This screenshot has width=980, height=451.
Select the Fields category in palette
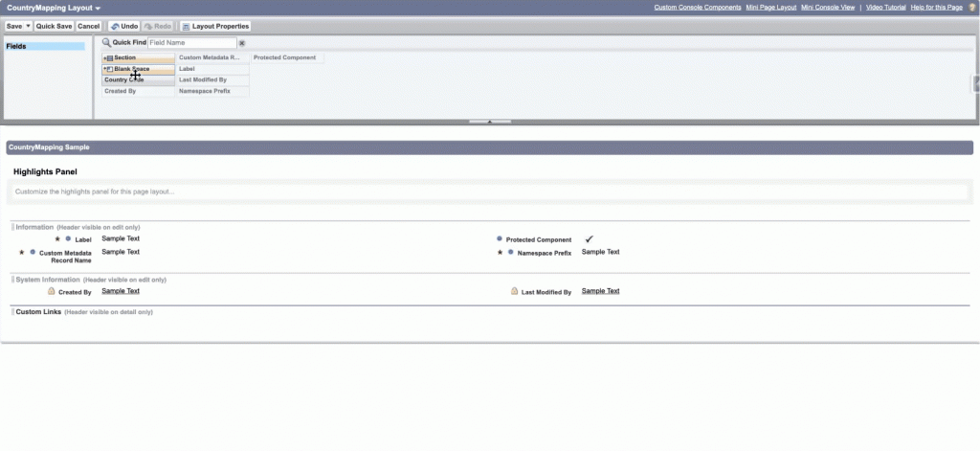pos(44,46)
